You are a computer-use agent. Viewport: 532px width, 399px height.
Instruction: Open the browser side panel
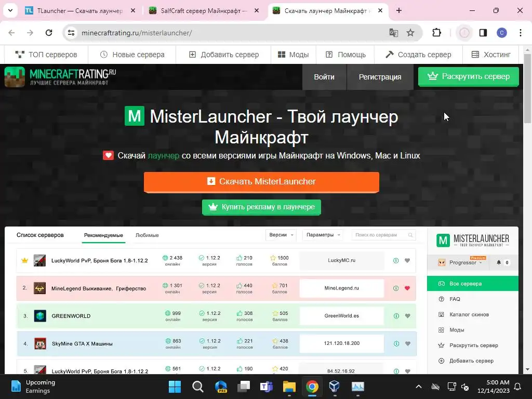(483, 33)
